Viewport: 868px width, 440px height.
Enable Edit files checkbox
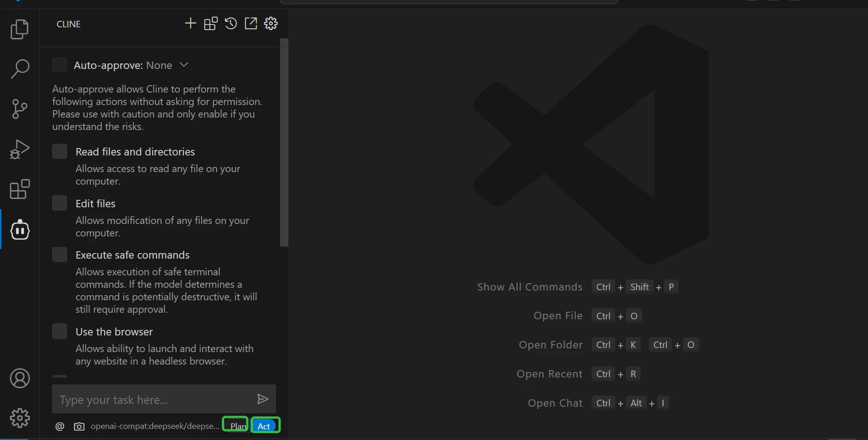(x=60, y=203)
